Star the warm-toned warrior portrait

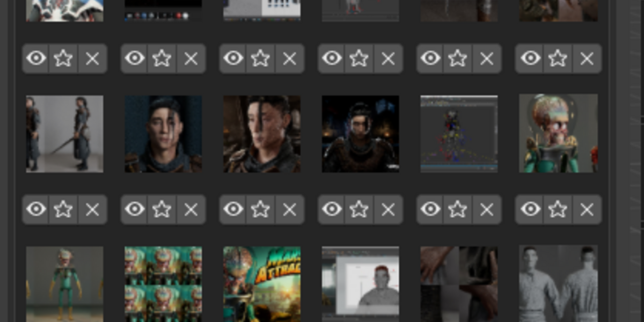(261, 58)
